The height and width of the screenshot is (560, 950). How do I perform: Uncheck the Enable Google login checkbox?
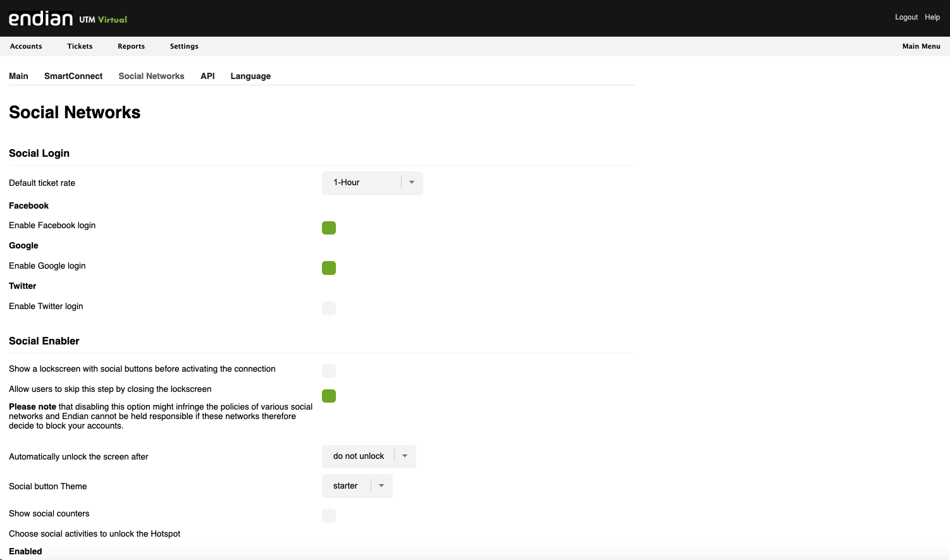click(329, 268)
